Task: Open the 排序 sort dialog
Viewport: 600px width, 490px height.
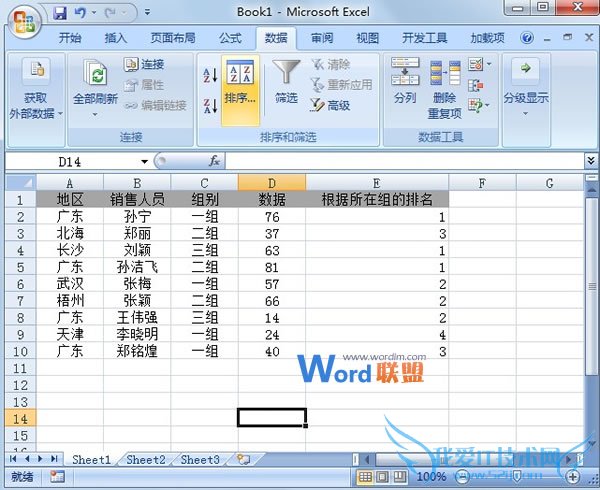Action: [x=240, y=90]
